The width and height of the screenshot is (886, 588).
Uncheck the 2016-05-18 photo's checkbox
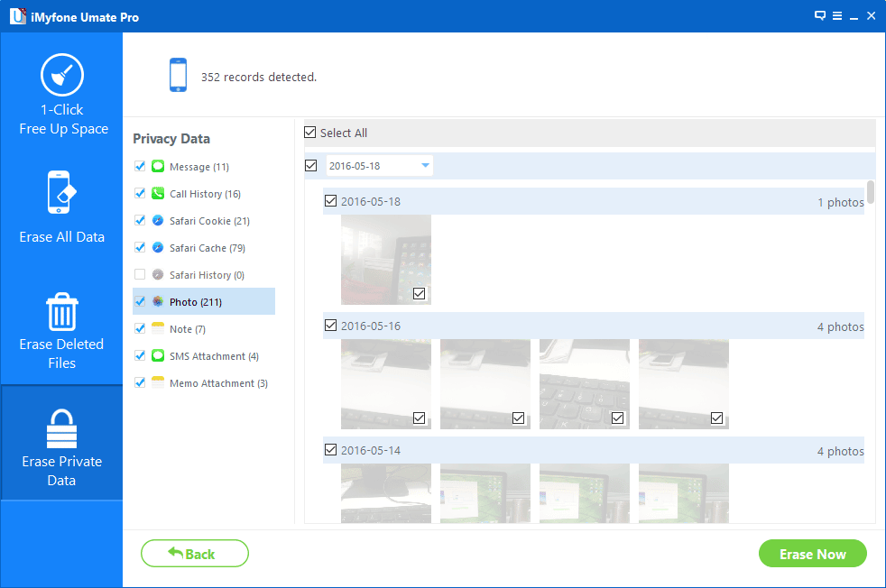click(x=420, y=294)
